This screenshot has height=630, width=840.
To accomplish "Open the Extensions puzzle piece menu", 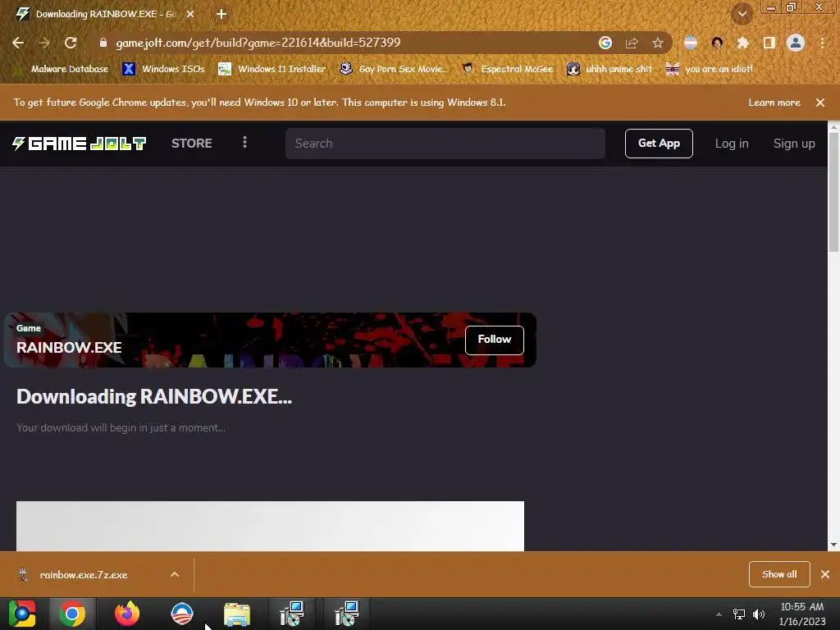I will 743,43.
